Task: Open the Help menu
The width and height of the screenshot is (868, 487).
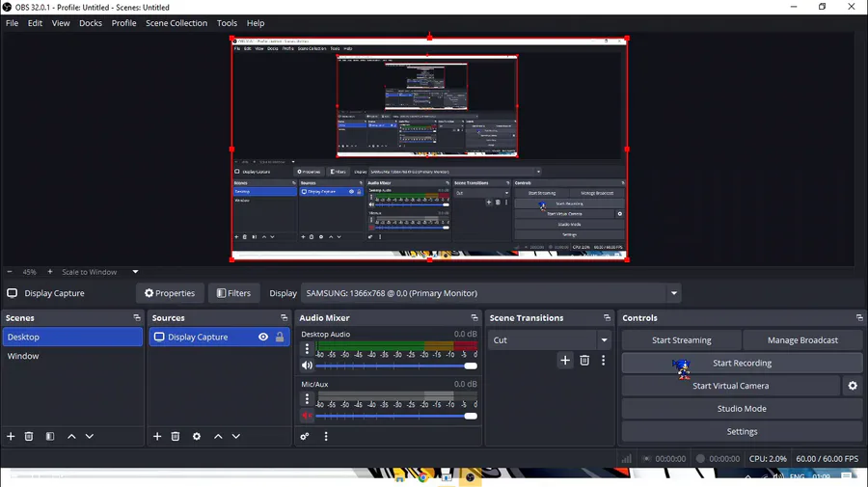Action: click(256, 23)
